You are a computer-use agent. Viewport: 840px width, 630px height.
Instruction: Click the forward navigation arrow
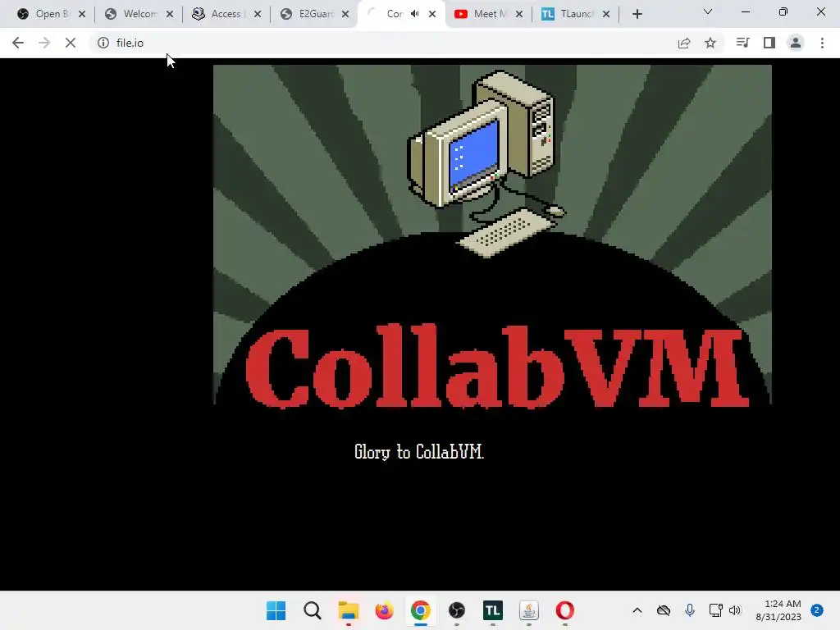pyautogui.click(x=44, y=43)
